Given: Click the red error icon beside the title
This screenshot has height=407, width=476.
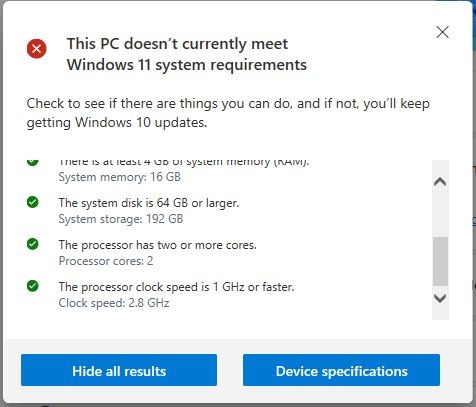Looking at the screenshot, I should pyautogui.click(x=37, y=49).
